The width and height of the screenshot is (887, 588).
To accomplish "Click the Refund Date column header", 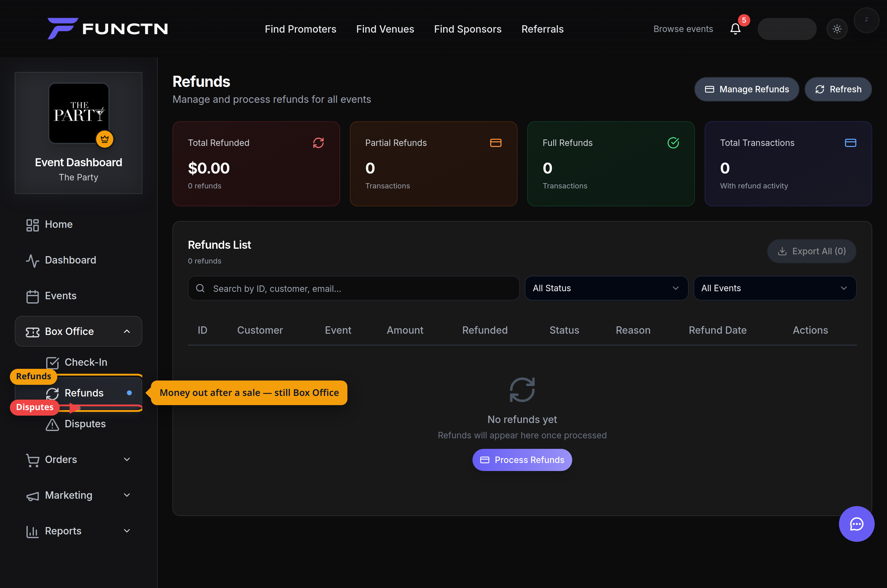I will click(x=718, y=330).
